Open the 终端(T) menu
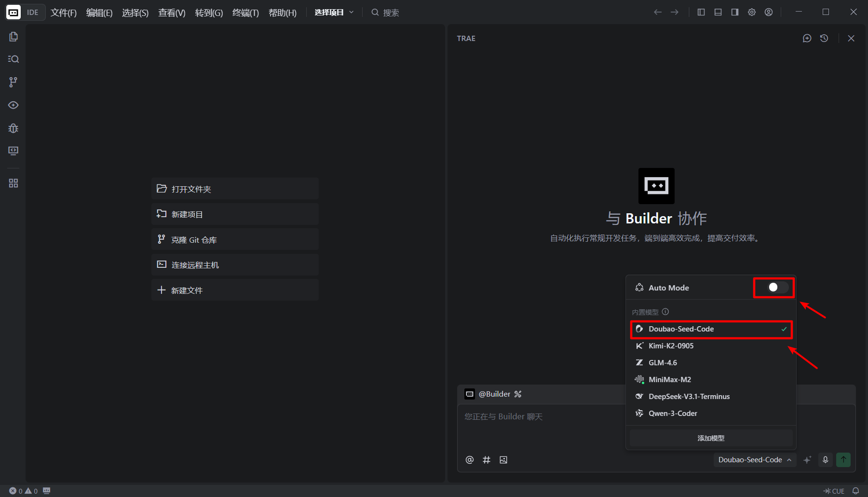This screenshot has width=868, height=497. click(x=245, y=13)
